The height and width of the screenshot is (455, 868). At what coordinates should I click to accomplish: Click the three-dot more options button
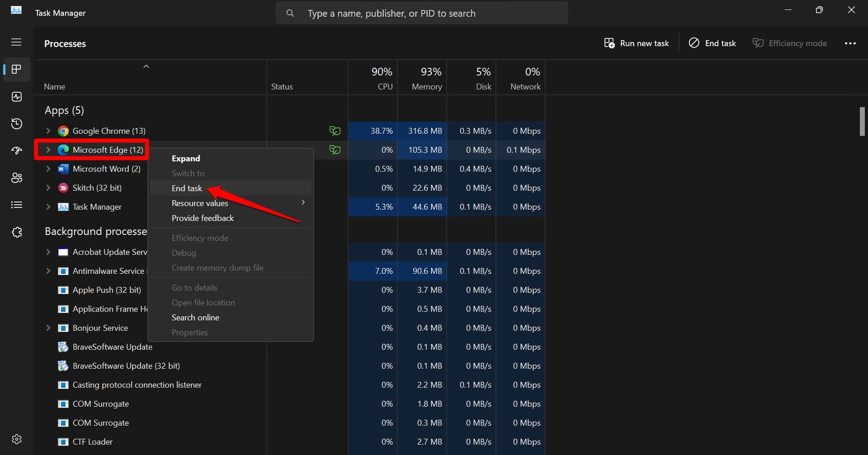click(850, 43)
